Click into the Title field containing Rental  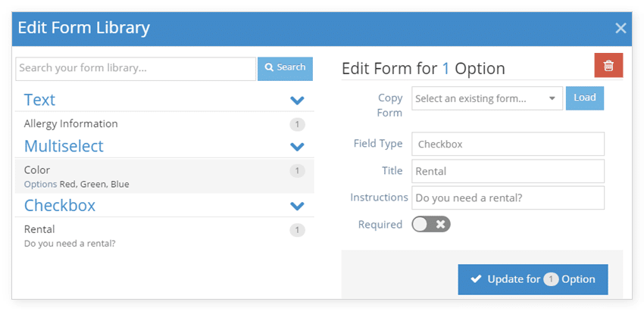[x=508, y=171]
